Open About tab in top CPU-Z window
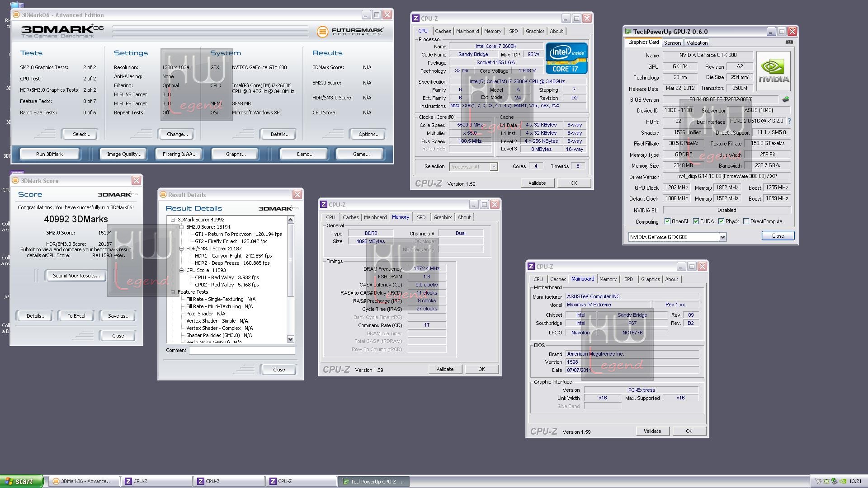 pos(556,31)
